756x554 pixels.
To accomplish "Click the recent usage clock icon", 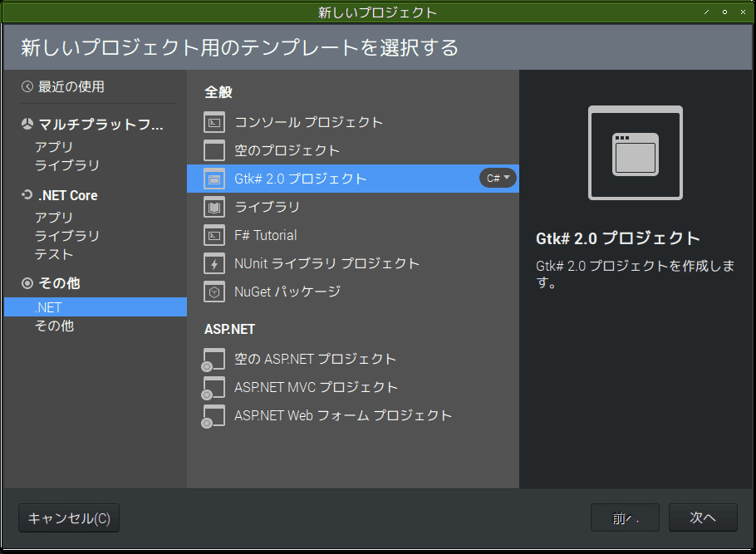I will (27, 86).
